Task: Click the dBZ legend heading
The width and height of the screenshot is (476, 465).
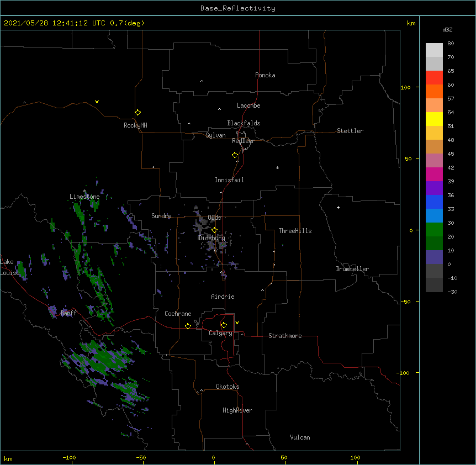Action: [447, 29]
